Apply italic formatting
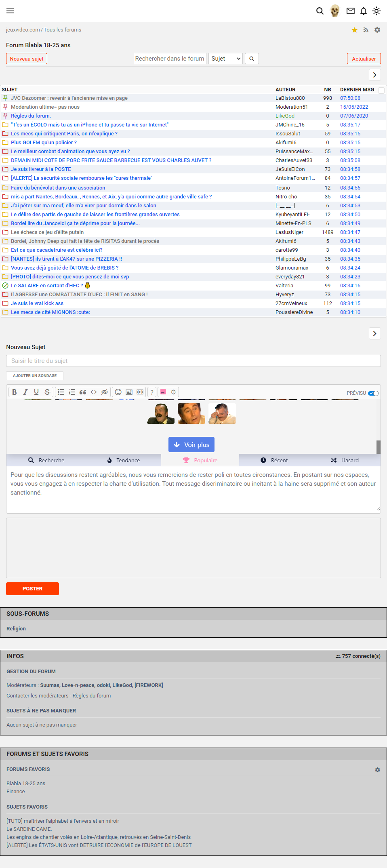This screenshot has width=387, height=868. [25, 392]
